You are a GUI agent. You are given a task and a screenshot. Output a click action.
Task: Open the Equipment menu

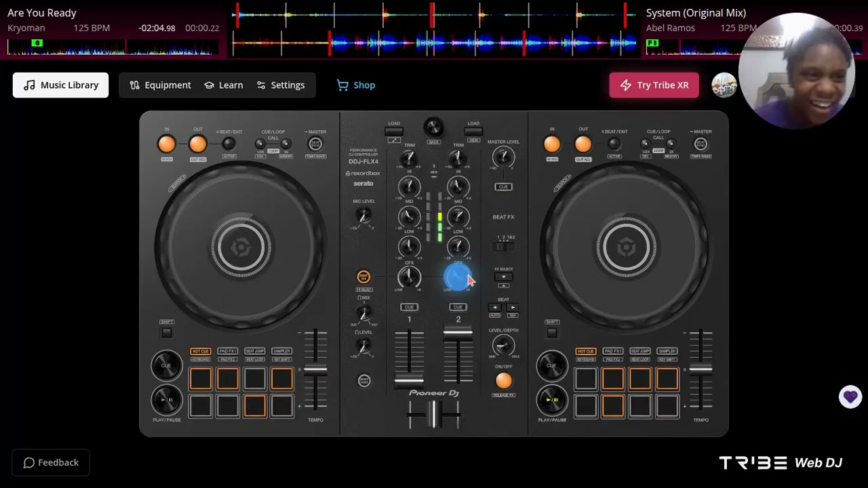tap(161, 85)
